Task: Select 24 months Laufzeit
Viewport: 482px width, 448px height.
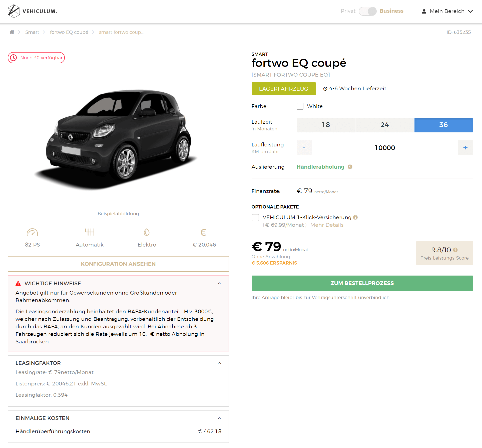Action: pos(385,125)
